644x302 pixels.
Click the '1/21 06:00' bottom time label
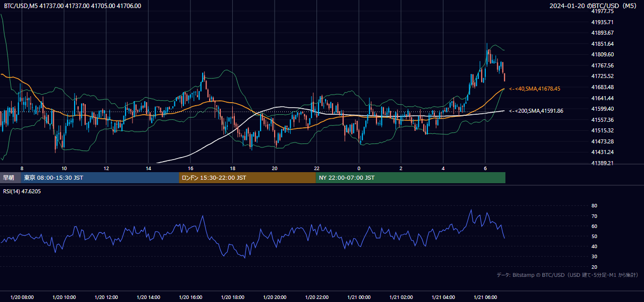coord(485,297)
